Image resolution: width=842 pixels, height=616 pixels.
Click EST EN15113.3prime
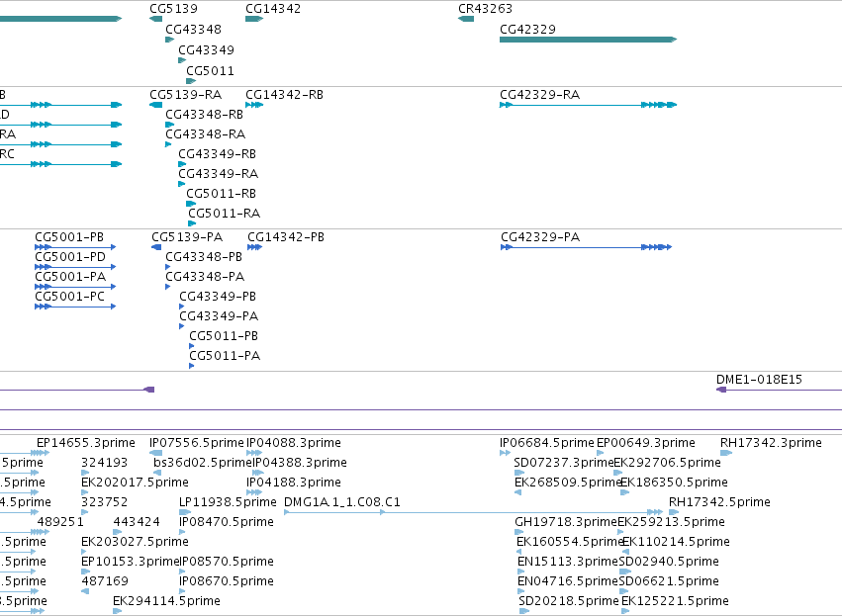pos(568,562)
